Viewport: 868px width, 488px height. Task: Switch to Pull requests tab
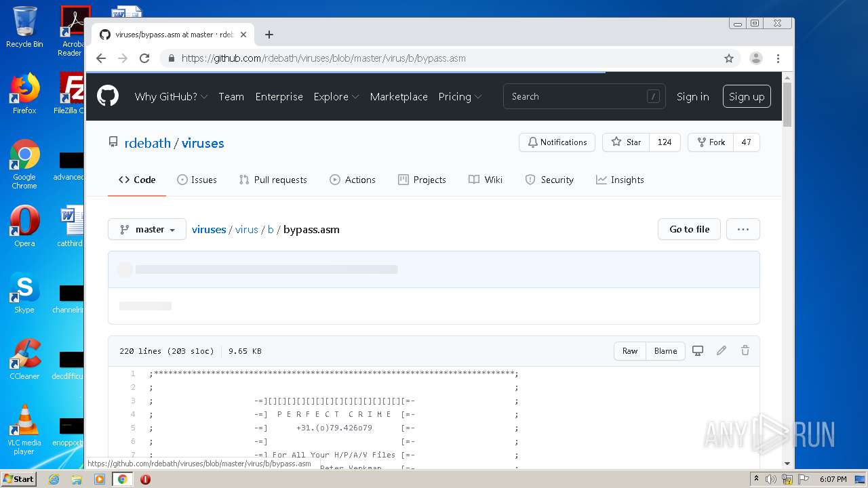273,180
